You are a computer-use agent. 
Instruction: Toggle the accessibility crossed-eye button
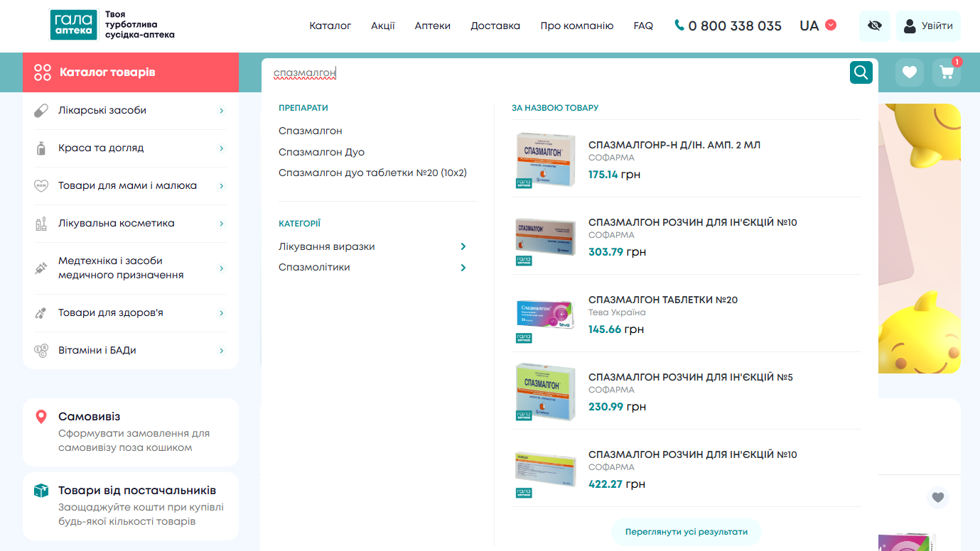[x=875, y=26]
